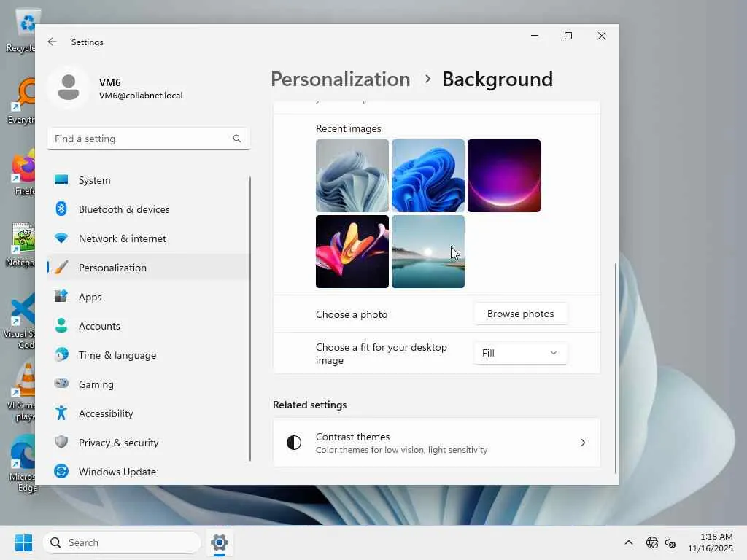Click the Contrast themes half-circle icon
The height and width of the screenshot is (560, 747).
click(x=294, y=443)
